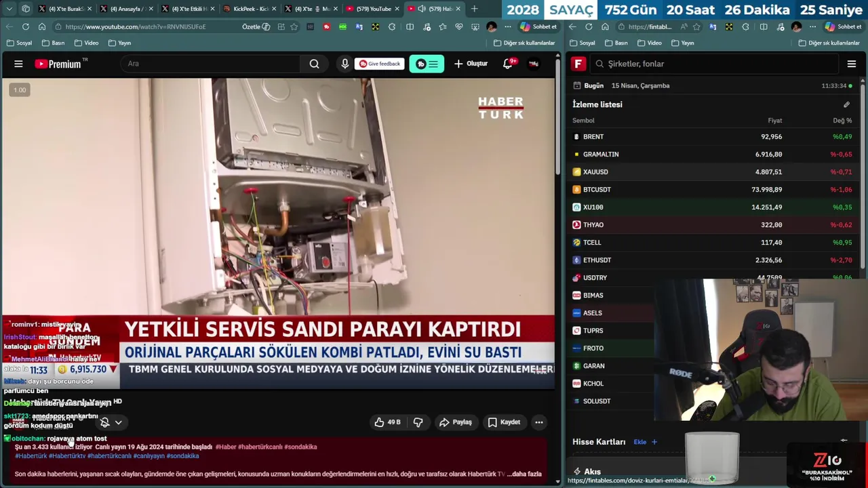This screenshot has height=488, width=868.
Task: Open tab actions menu in left browser
Action: [x=26, y=9]
